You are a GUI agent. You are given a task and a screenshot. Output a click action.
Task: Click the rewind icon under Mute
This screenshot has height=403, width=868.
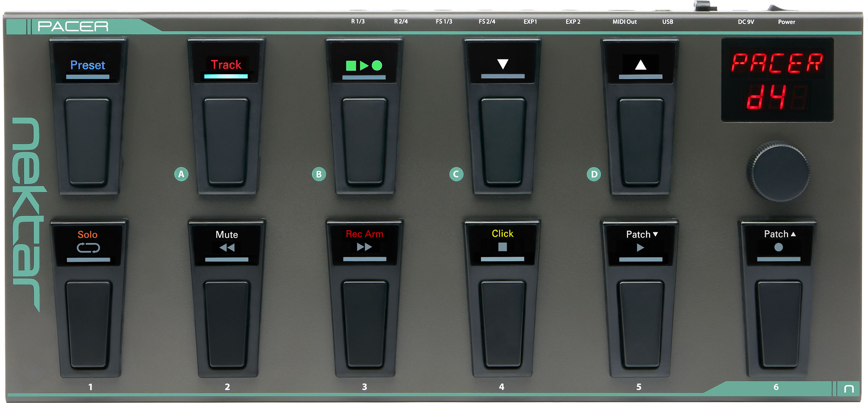[227, 248]
